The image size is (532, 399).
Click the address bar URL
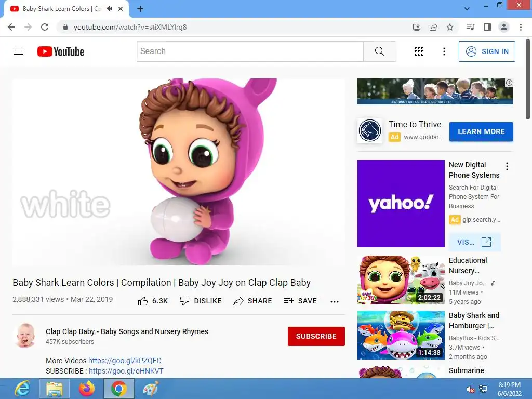click(x=130, y=27)
